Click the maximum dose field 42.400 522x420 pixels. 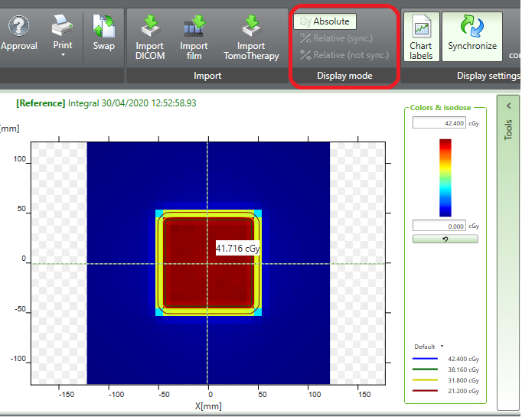coord(439,123)
